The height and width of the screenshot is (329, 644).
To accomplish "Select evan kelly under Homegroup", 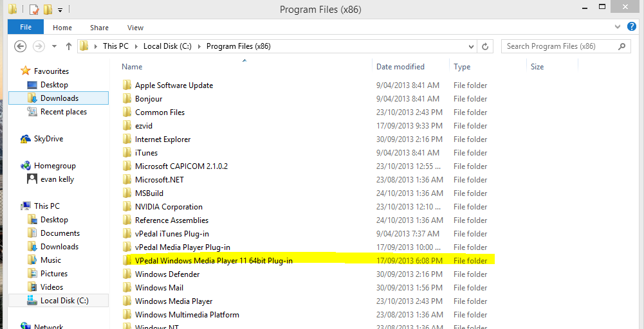I will 57,180.
